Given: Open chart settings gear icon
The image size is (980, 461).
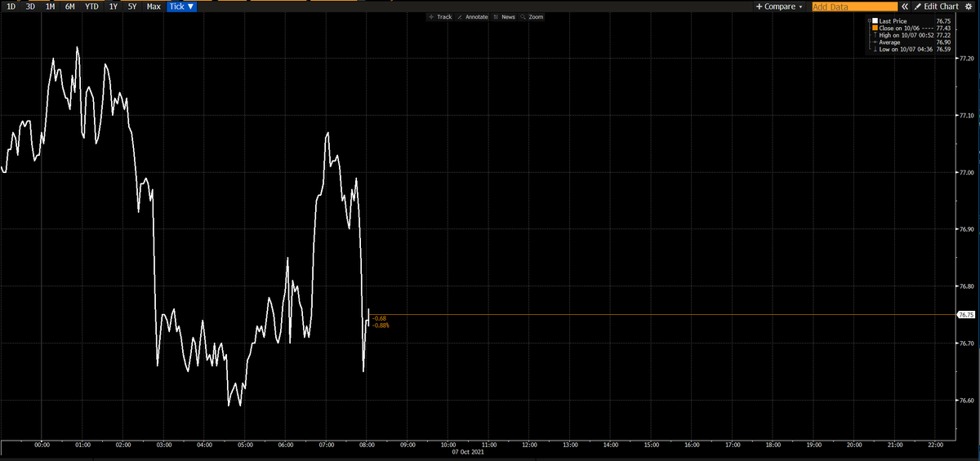Looking at the screenshot, I should point(969,7).
